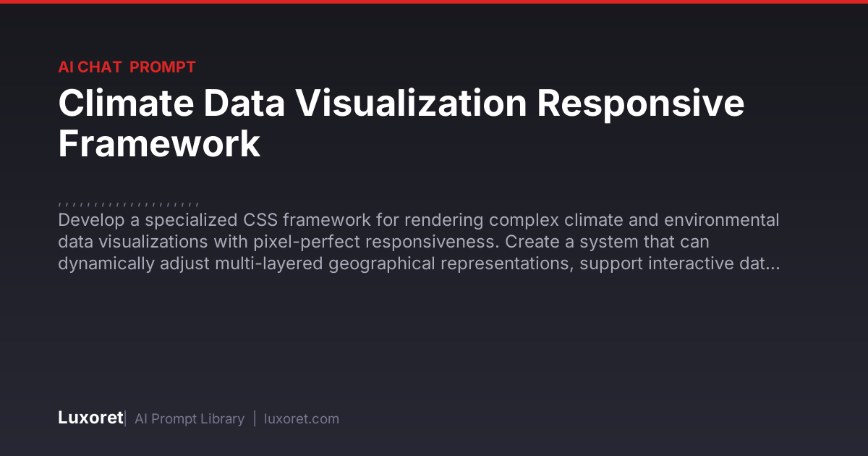Click the 'AI CHAT PROMPT' category label
This screenshot has height=456, width=868.
[x=127, y=67]
